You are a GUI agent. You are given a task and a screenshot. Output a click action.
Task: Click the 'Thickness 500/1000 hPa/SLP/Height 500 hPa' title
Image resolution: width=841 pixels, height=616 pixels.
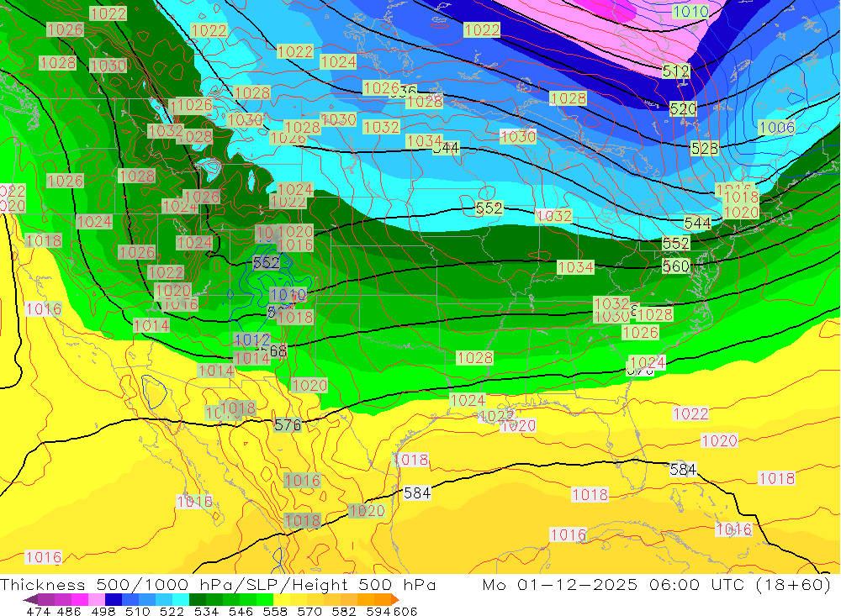pyautogui.click(x=218, y=584)
